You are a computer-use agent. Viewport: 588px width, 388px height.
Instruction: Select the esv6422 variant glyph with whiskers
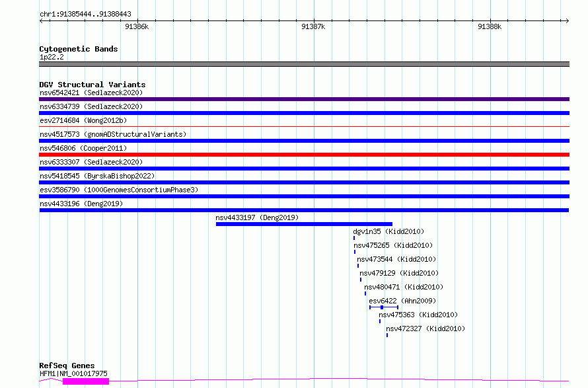[x=384, y=307]
